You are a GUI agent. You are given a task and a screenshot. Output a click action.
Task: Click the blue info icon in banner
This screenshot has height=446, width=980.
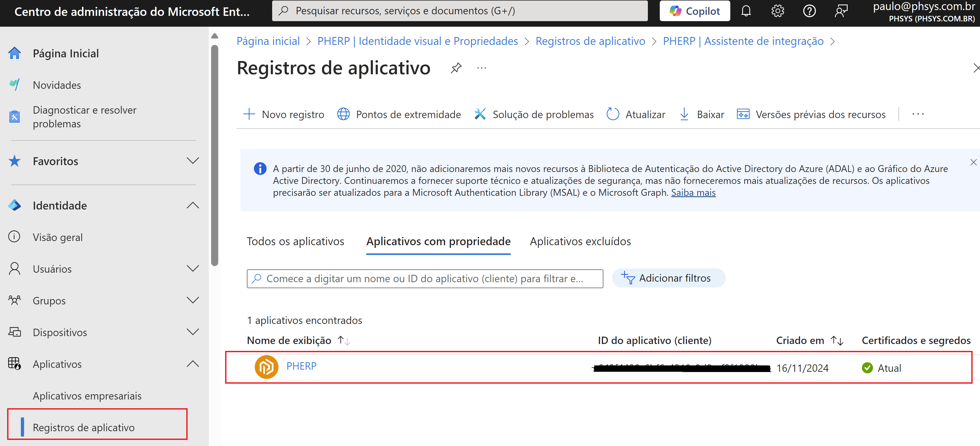pos(260,169)
